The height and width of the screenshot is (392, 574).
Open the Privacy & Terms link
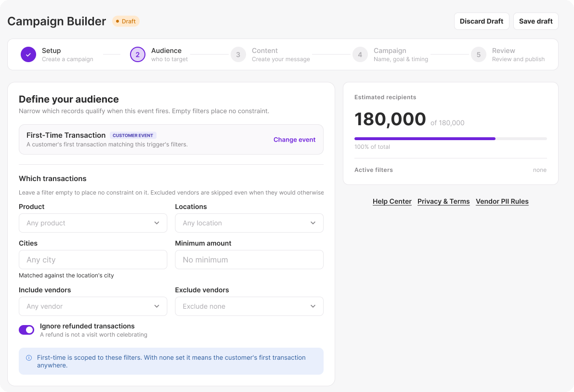pos(444,201)
